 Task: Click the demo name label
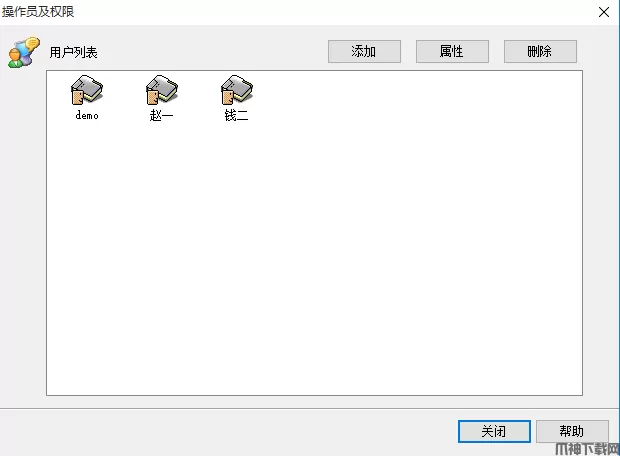pos(87,115)
